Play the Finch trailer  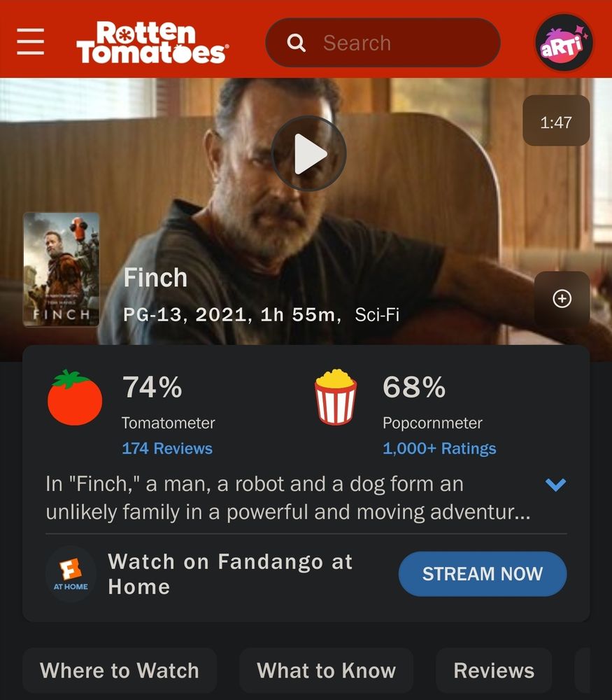[308, 153]
